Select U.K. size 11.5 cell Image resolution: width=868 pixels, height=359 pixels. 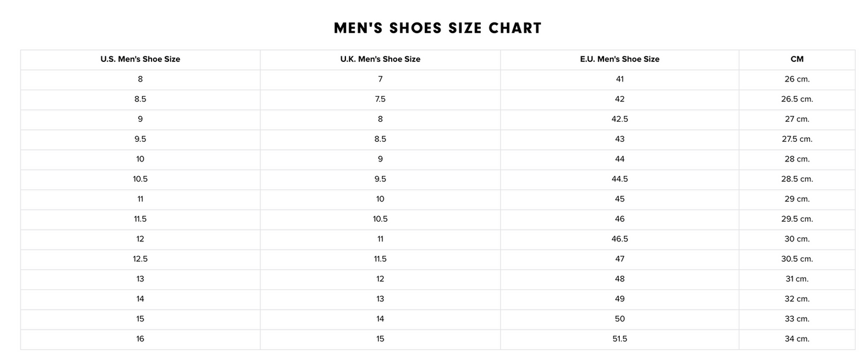380,259
